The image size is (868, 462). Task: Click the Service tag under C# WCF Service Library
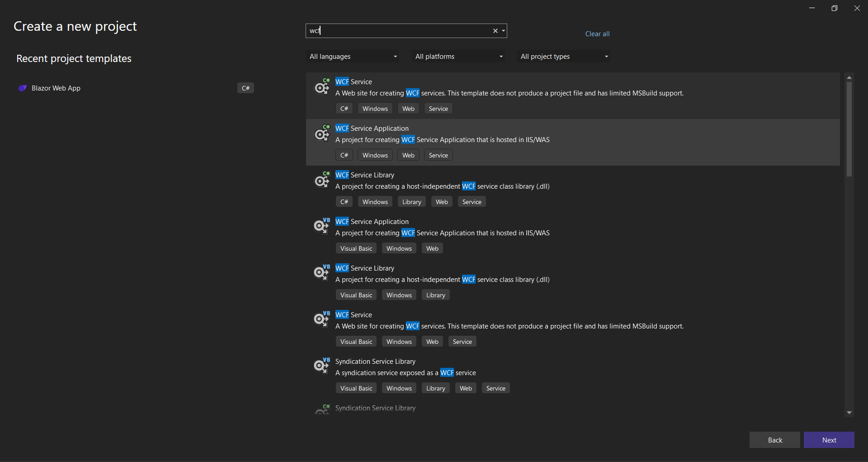pyautogui.click(x=472, y=202)
